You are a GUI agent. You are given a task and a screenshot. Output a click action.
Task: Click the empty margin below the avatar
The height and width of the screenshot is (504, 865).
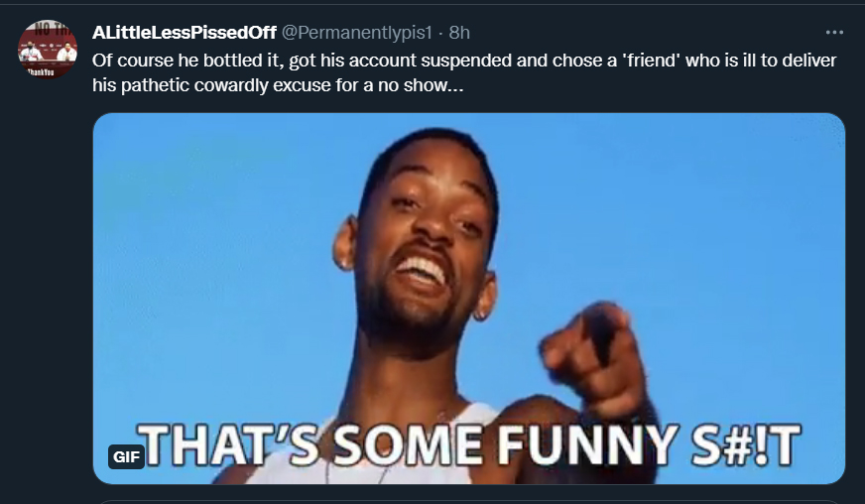pos(48,276)
